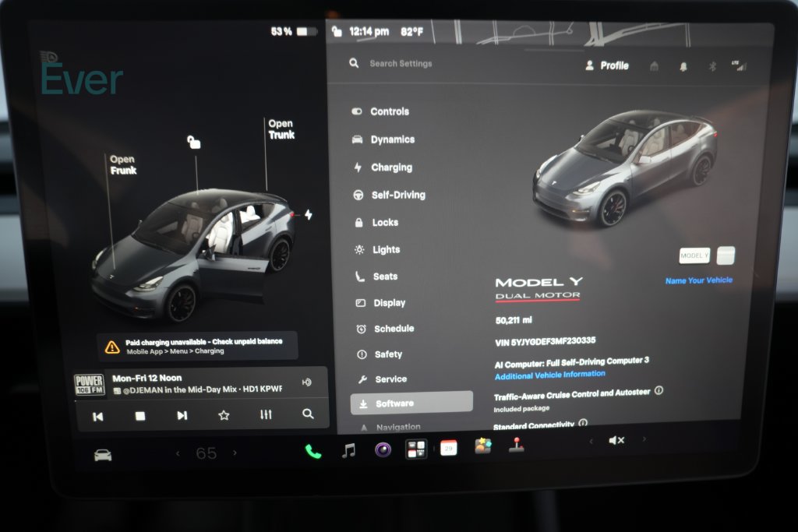This screenshot has height=532, width=798.
Task: Tap the vehicle VIN text
Action: (x=545, y=341)
